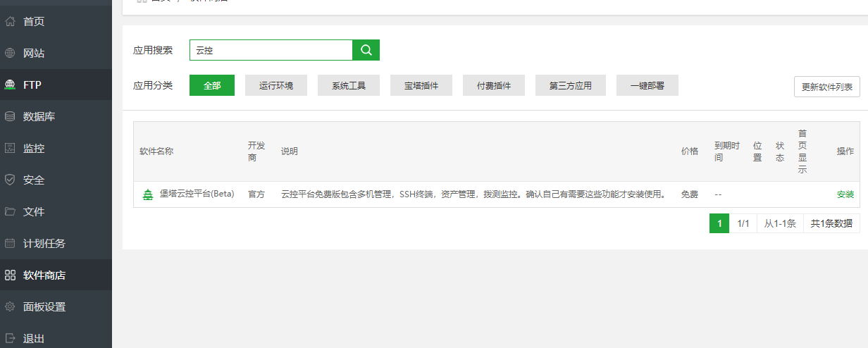Click the grid icon for 软件商店
The height and width of the screenshot is (348, 868).
(x=10, y=275)
